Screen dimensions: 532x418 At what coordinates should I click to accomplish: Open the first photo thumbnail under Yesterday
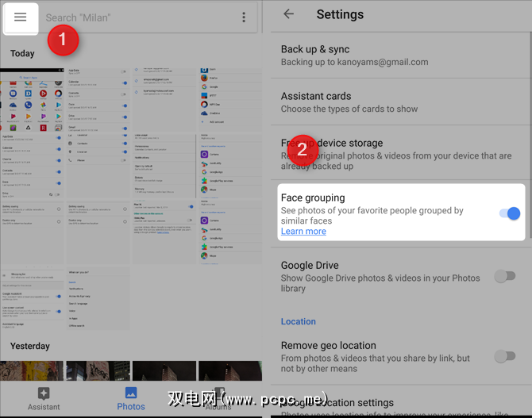[32, 370]
